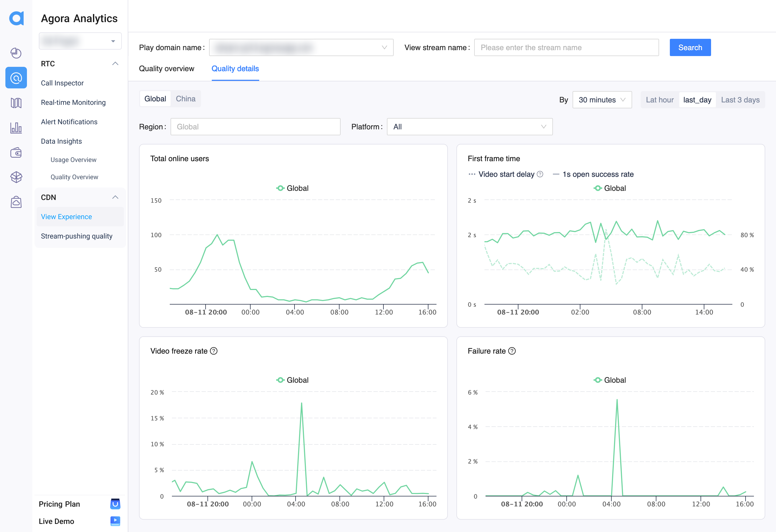Viewport: 776px width, 532px height.
Task: Open Alert Notifications menu item
Action: click(69, 122)
